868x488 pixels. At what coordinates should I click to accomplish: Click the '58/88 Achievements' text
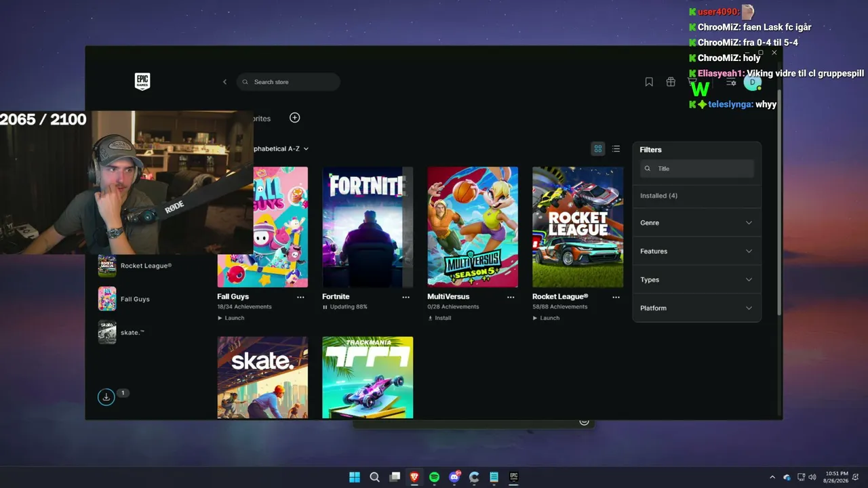[559, 307]
